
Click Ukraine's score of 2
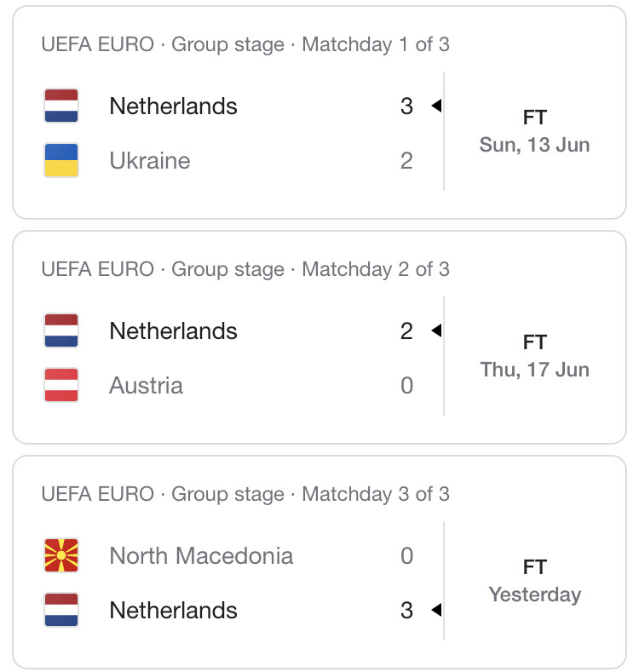pyautogui.click(x=406, y=161)
